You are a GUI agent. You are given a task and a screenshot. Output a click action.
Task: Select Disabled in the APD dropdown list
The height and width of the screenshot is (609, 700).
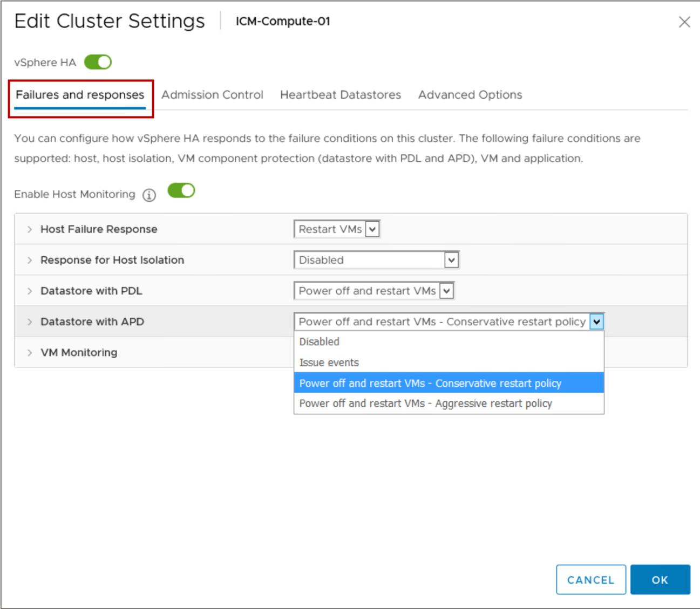[x=449, y=341]
